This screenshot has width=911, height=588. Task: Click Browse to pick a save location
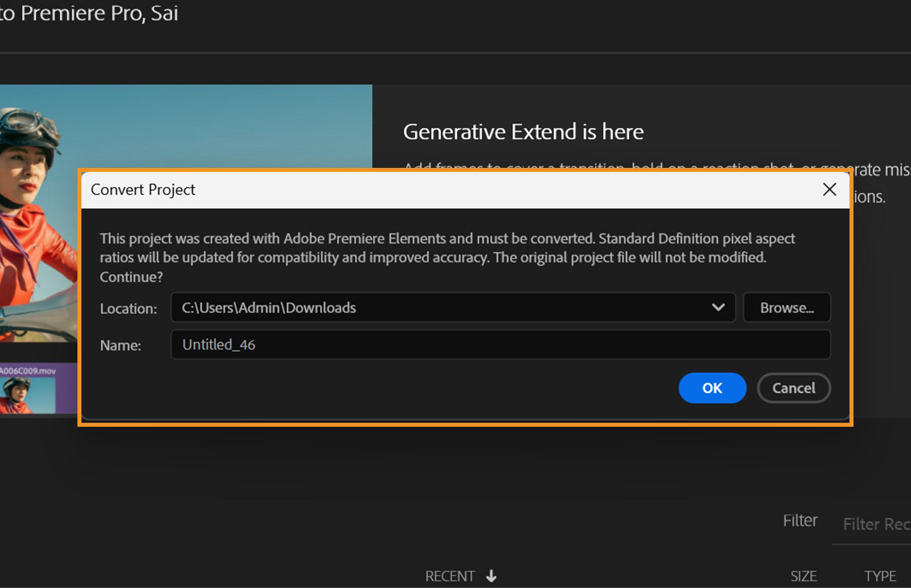click(x=787, y=307)
